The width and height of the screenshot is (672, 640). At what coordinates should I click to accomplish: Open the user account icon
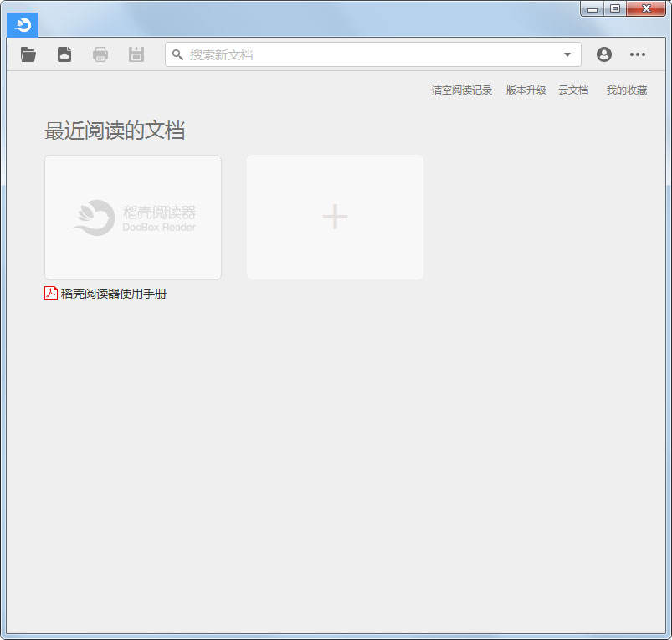tap(604, 54)
